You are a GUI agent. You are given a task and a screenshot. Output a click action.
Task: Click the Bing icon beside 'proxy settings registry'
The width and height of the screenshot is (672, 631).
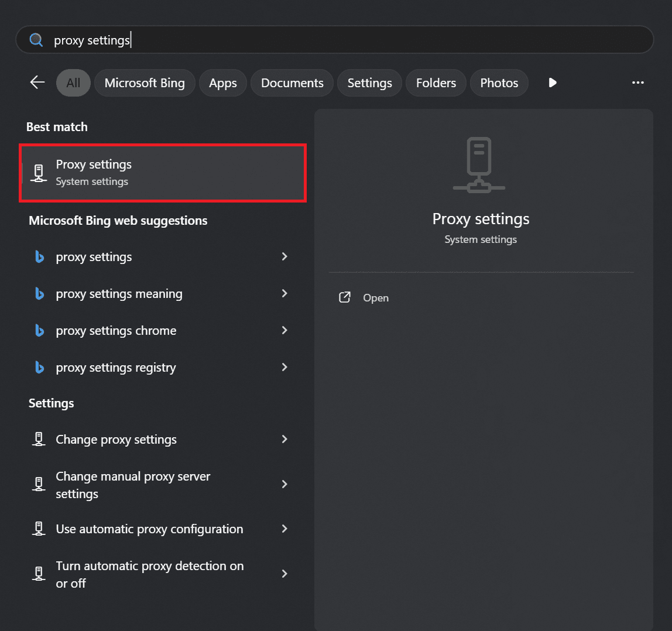[x=39, y=367]
